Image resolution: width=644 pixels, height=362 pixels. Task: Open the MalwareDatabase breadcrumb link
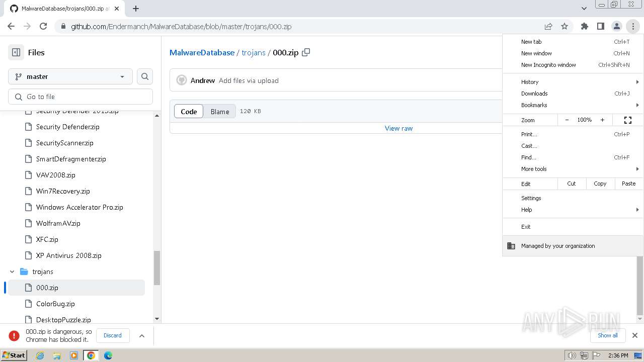pos(202,52)
